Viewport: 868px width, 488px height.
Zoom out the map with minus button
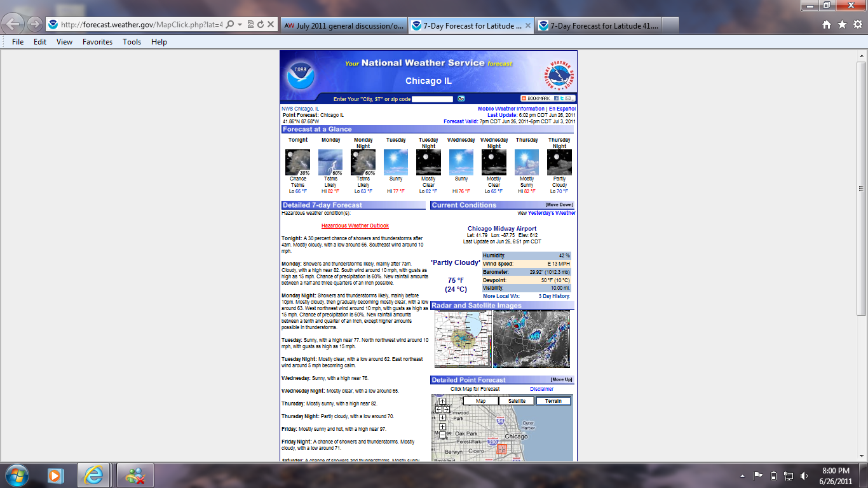(442, 435)
